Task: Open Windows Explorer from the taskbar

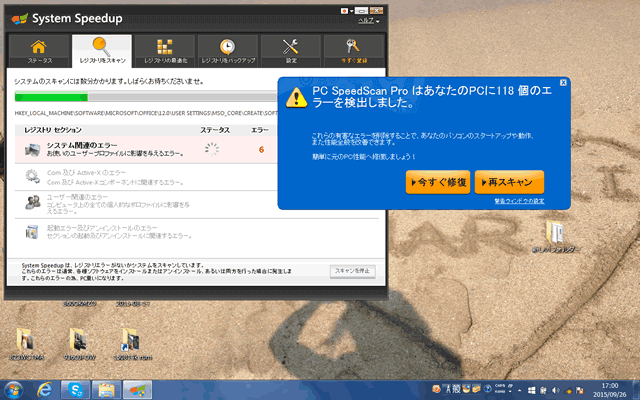Action: 107,390
